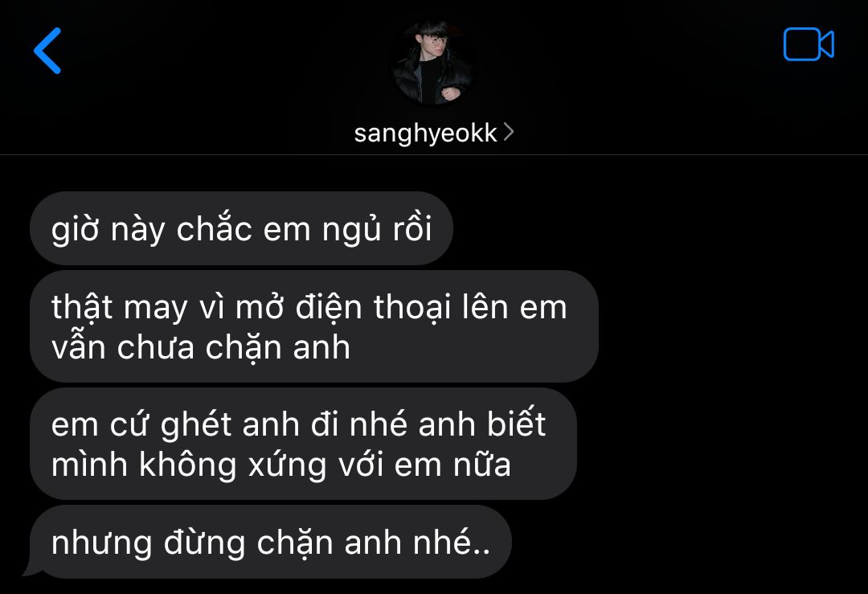Select message starting 'em cứ ghét anh đi'
The height and width of the screenshot is (594, 868).
point(303,444)
